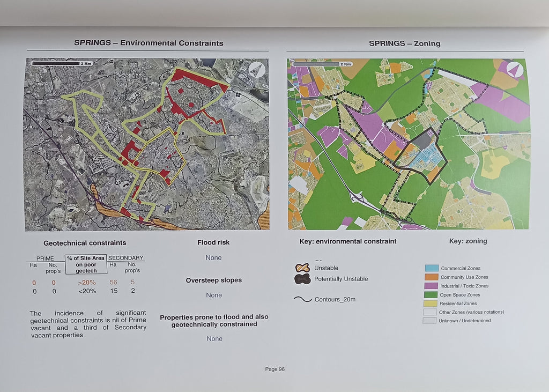Click the SPRINGS – Zoning heading
549x392 pixels.
click(404, 43)
